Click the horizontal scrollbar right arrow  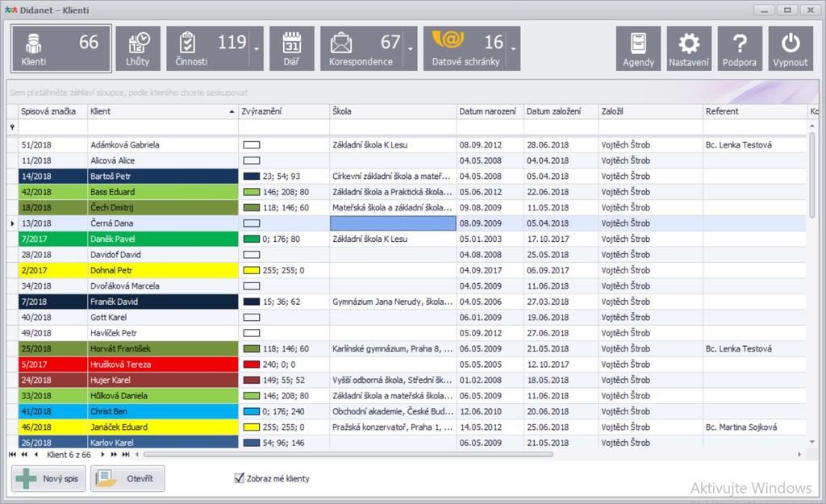click(799, 455)
